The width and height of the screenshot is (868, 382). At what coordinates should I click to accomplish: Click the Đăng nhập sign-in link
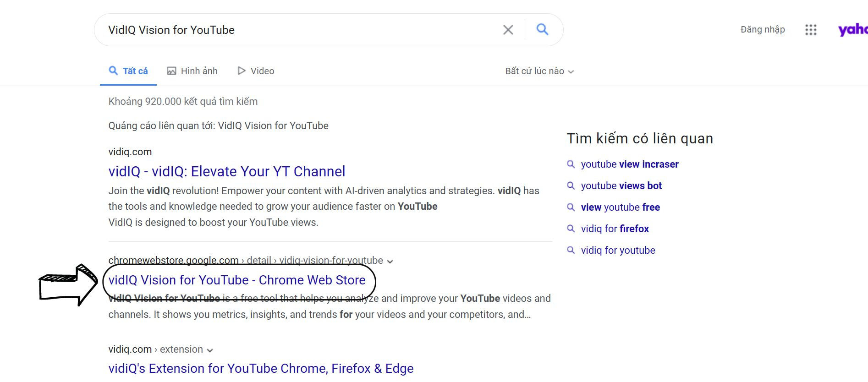coord(763,29)
